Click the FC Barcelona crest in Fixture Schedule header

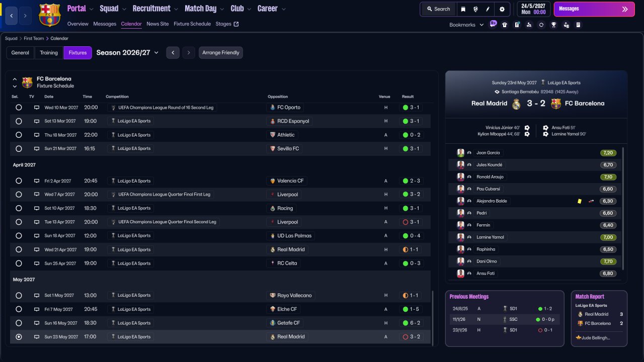pyautogui.click(x=27, y=82)
